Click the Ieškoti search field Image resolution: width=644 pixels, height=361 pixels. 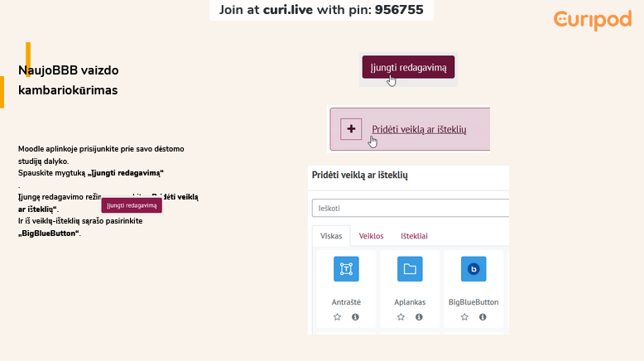410,208
